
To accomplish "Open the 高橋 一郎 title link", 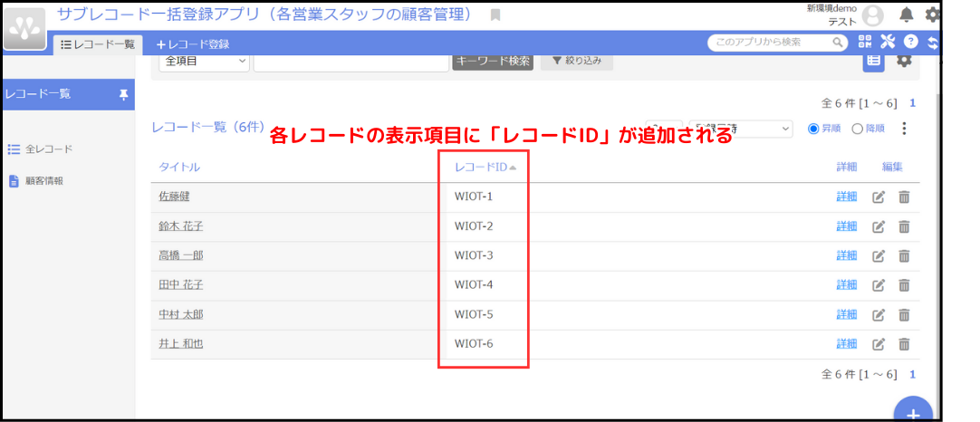I will pos(180,255).
